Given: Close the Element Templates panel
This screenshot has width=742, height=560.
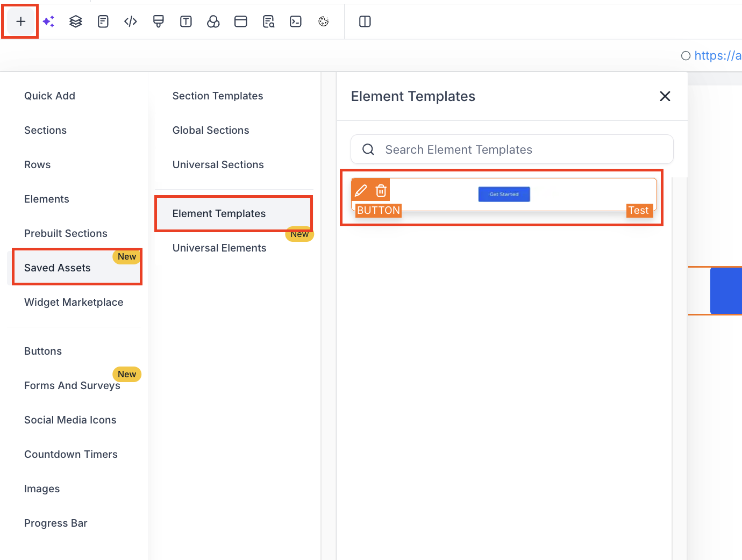Looking at the screenshot, I should pos(665,96).
